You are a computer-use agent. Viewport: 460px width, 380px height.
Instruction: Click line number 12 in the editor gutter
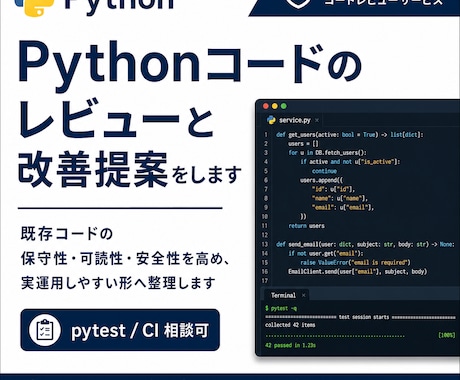tap(265, 235)
